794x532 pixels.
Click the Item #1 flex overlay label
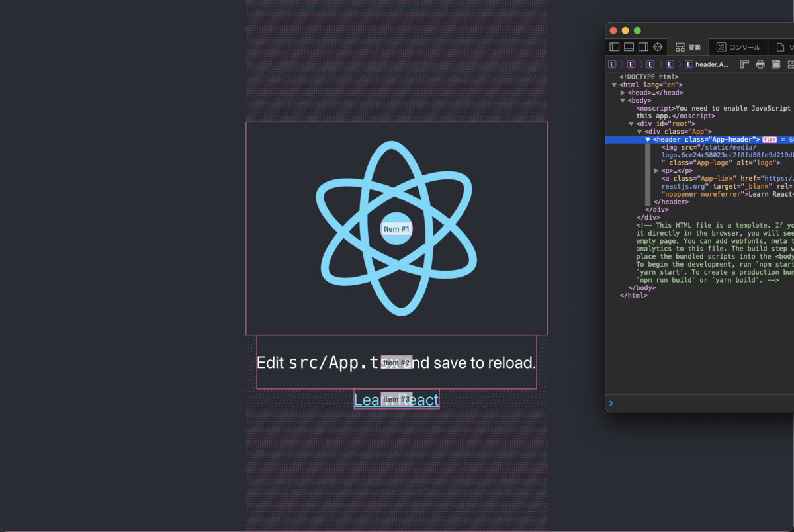pyautogui.click(x=396, y=229)
